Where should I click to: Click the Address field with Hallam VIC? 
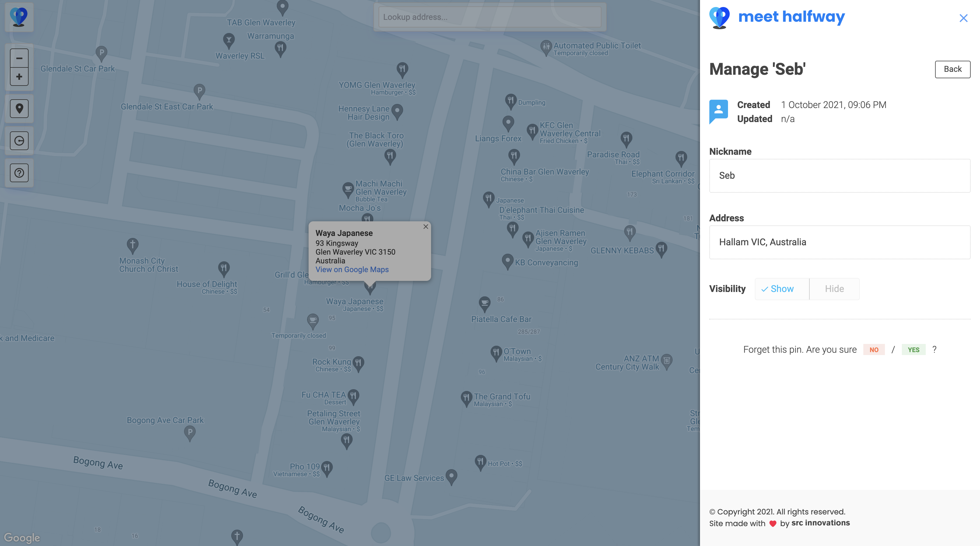click(x=839, y=242)
